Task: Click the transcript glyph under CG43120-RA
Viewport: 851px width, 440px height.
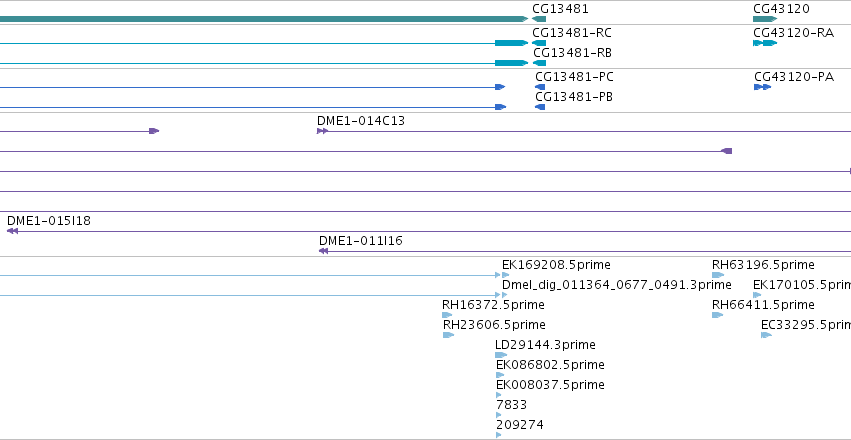Action: click(x=765, y=43)
